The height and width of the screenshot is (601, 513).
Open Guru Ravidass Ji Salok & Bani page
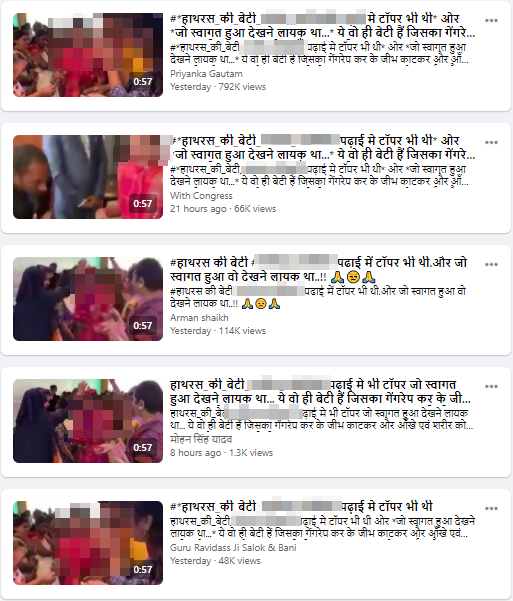point(233,547)
